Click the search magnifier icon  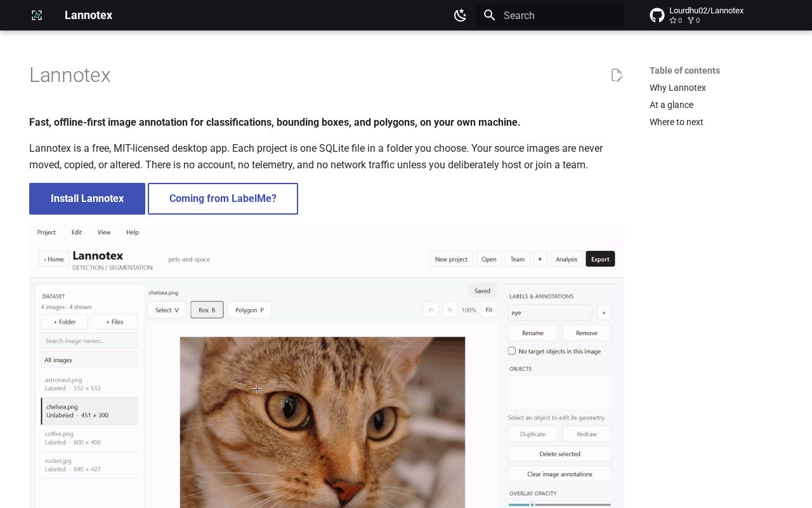pos(489,15)
